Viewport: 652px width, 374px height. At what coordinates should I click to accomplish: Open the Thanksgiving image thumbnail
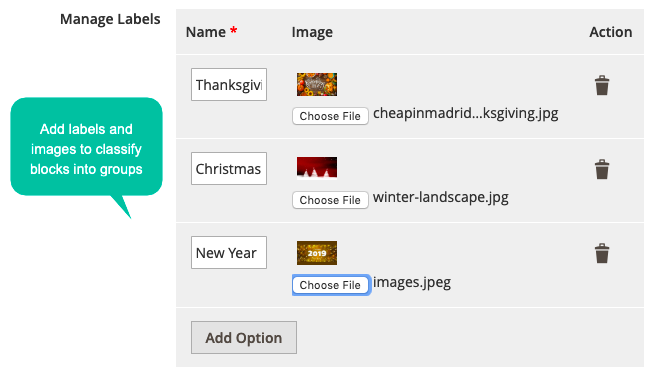(317, 84)
